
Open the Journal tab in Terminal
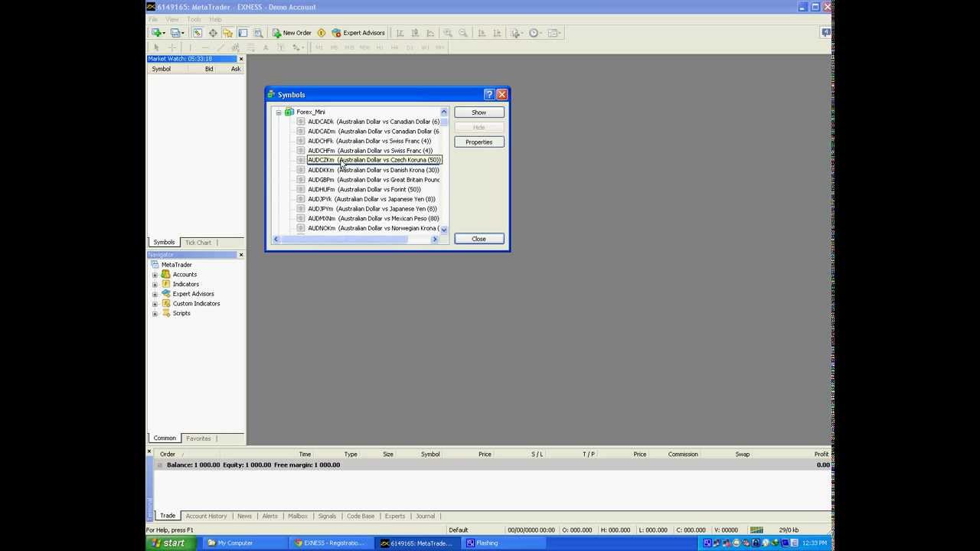pos(425,516)
